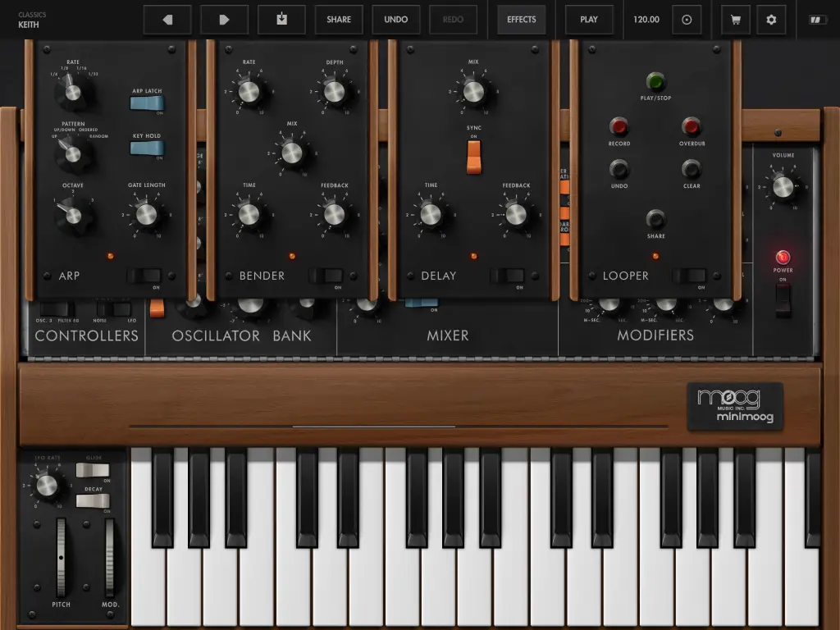Tap the metronome tempo circle icon
This screenshot has width=840, height=630.
(x=687, y=20)
